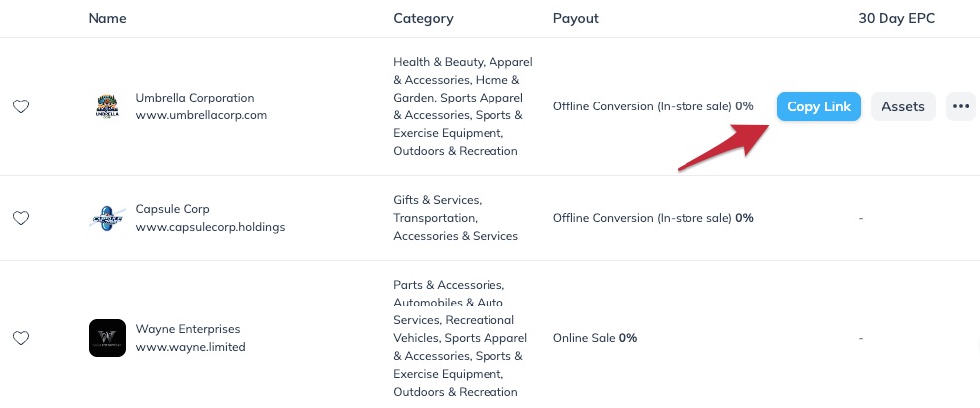Favorite Capsule Corp with heart icon
980x408 pixels.
(x=20, y=218)
